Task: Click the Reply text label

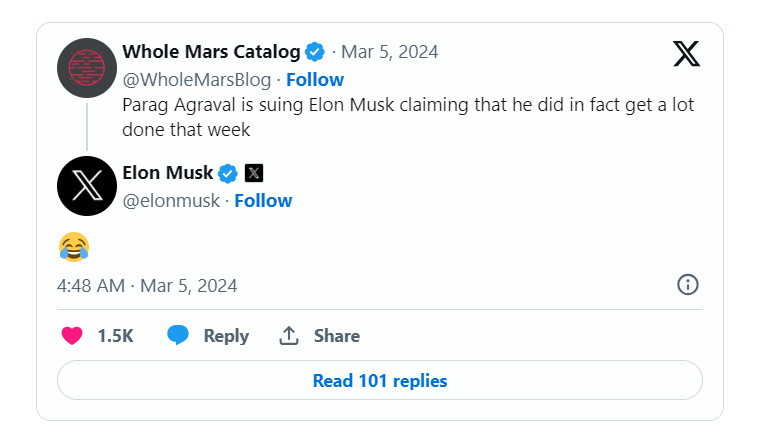Action: coord(226,336)
